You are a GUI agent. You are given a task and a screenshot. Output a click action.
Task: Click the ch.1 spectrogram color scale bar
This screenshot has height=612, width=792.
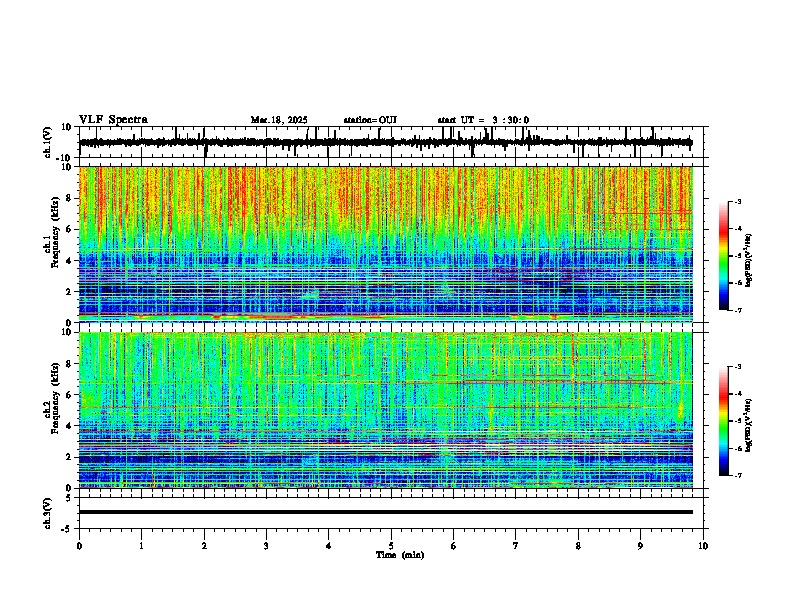pos(724,256)
